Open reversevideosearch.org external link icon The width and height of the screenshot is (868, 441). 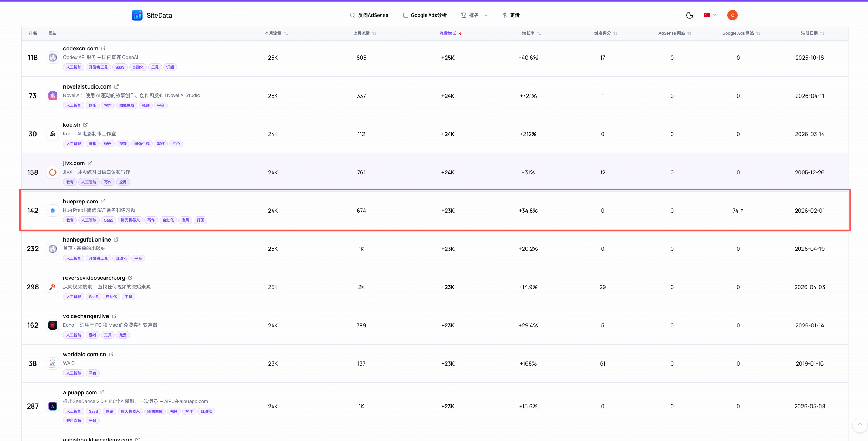[130, 278]
